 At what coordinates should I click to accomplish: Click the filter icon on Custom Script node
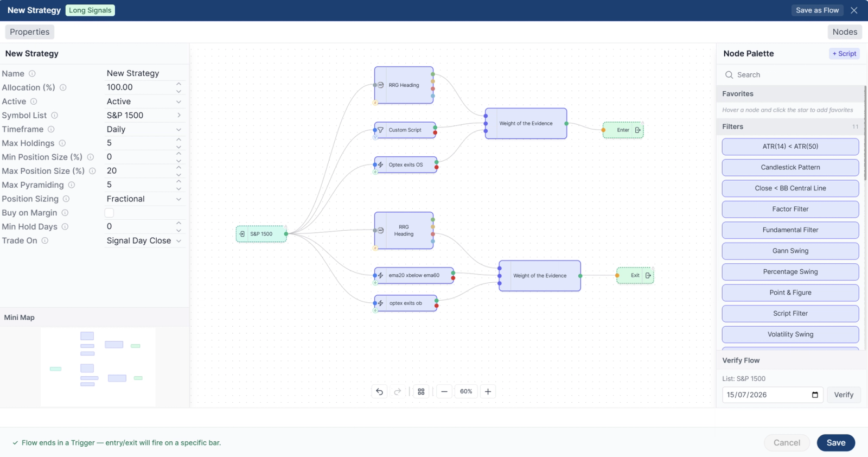[x=380, y=130]
